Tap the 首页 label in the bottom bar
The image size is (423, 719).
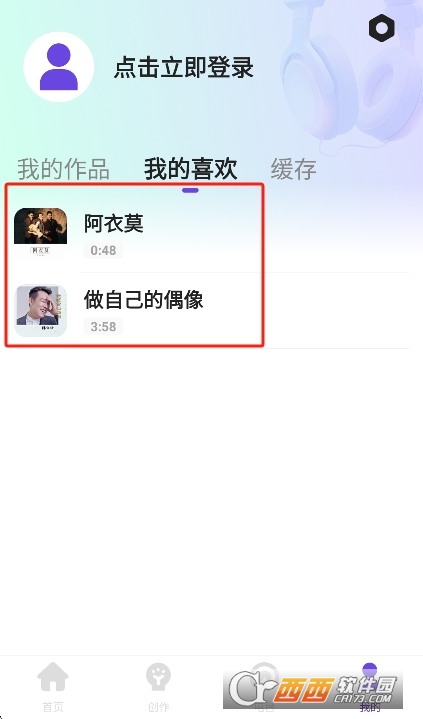tap(53, 707)
